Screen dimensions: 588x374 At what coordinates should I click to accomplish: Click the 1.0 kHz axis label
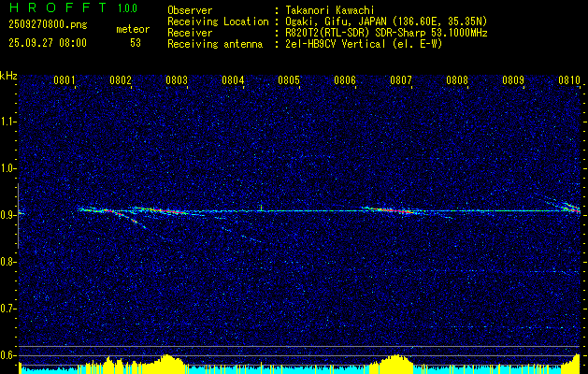pos(8,168)
